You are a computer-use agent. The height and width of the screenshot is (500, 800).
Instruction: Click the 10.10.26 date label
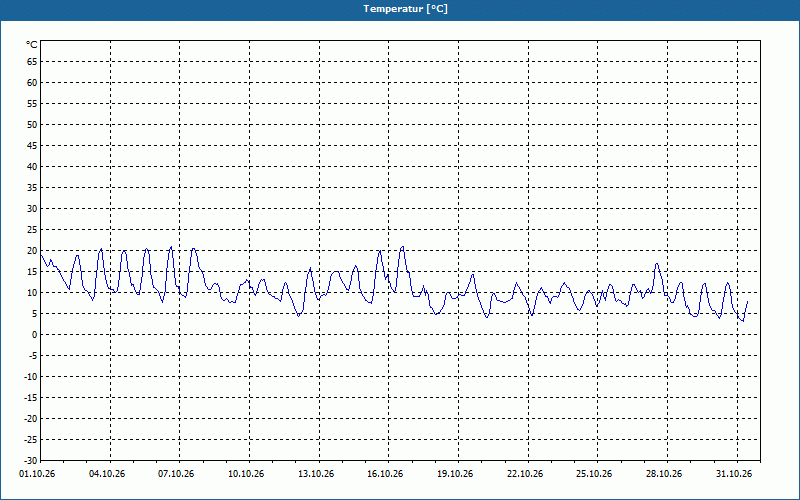(x=246, y=474)
